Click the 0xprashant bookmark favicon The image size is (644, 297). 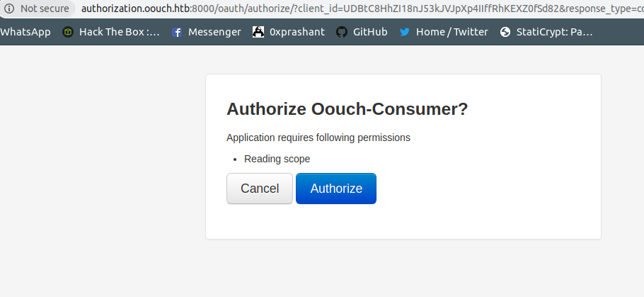tap(258, 32)
